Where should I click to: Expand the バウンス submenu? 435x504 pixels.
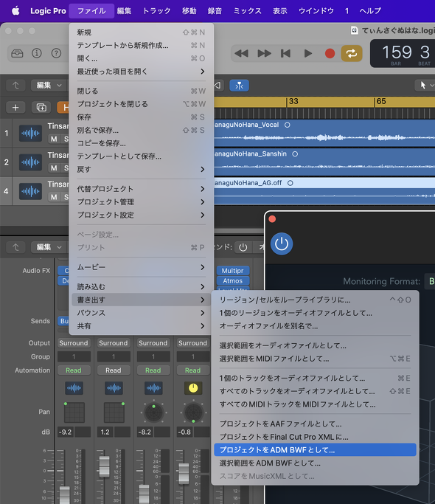click(141, 313)
